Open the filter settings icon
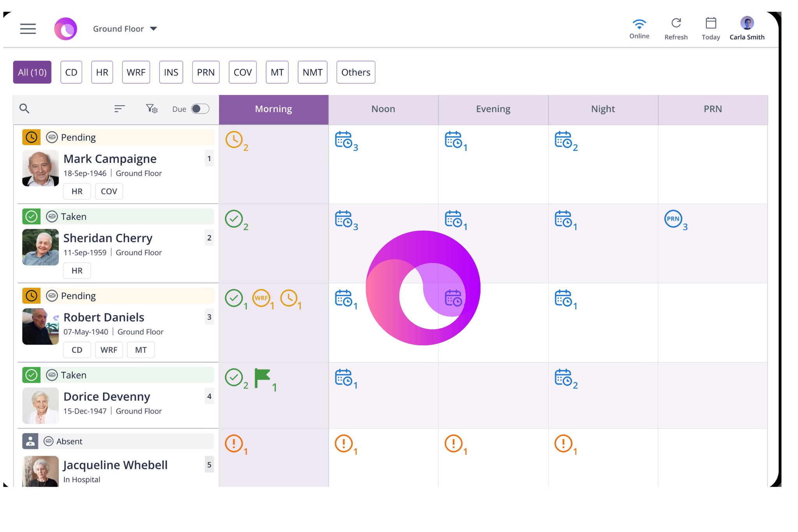Viewport: 798px width, 532px height. pos(151,109)
